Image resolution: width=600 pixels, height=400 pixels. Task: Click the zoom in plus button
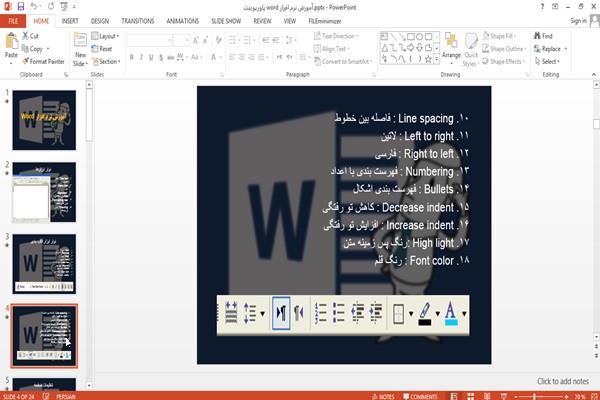[x=566, y=397]
